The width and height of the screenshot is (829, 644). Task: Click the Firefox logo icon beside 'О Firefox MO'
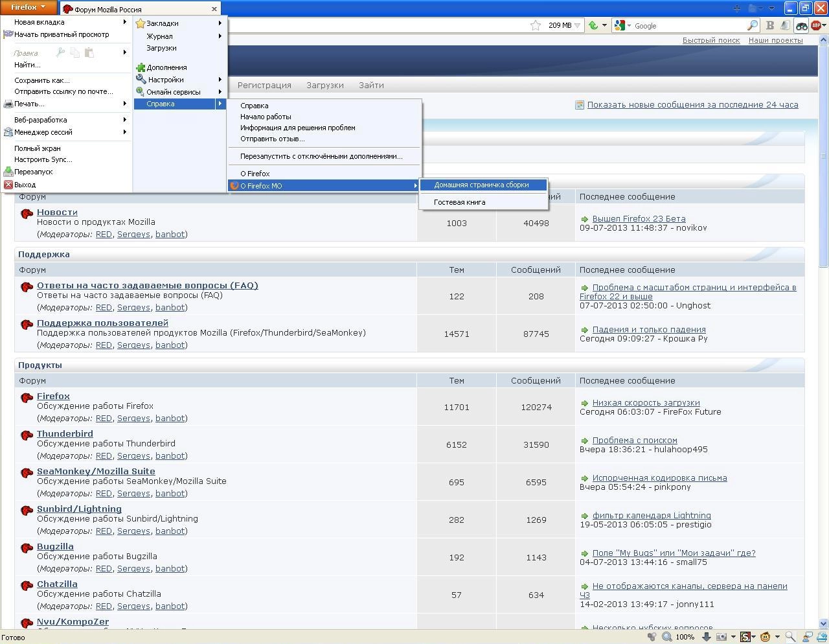click(x=234, y=186)
